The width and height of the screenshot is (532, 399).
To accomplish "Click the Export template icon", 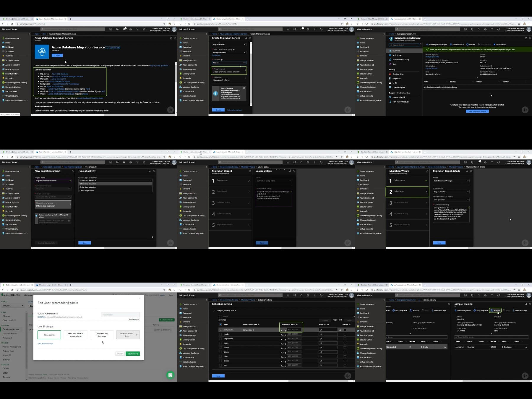I will coord(390,87).
